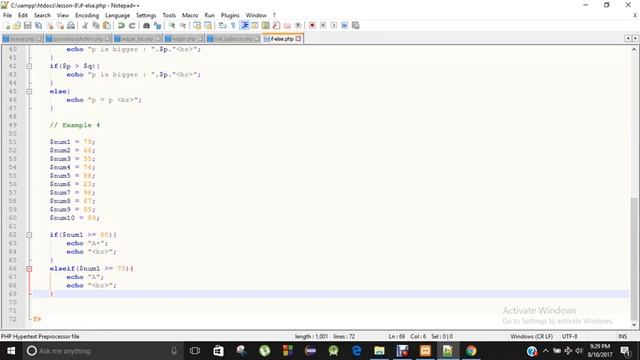Create a new document with the New icon

pos(7,25)
